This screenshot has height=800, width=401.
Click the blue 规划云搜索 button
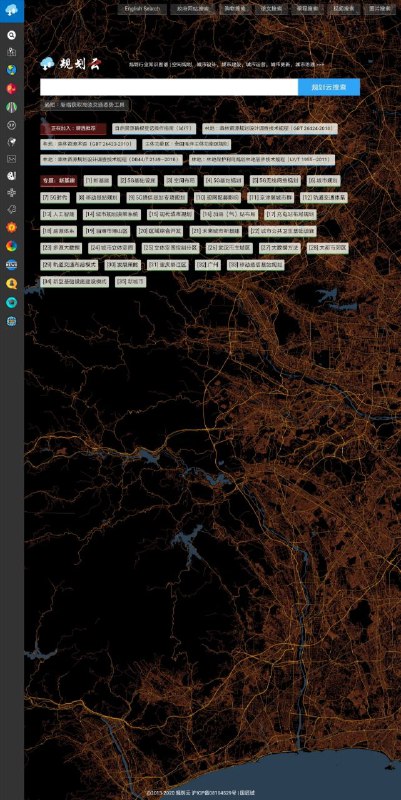[x=329, y=87]
